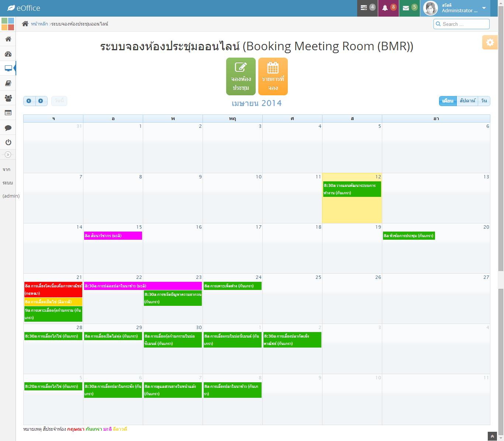The height and width of the screenshot is (441, 504).
Task: Open the orange settings gear button
Action: coord(490,42)
